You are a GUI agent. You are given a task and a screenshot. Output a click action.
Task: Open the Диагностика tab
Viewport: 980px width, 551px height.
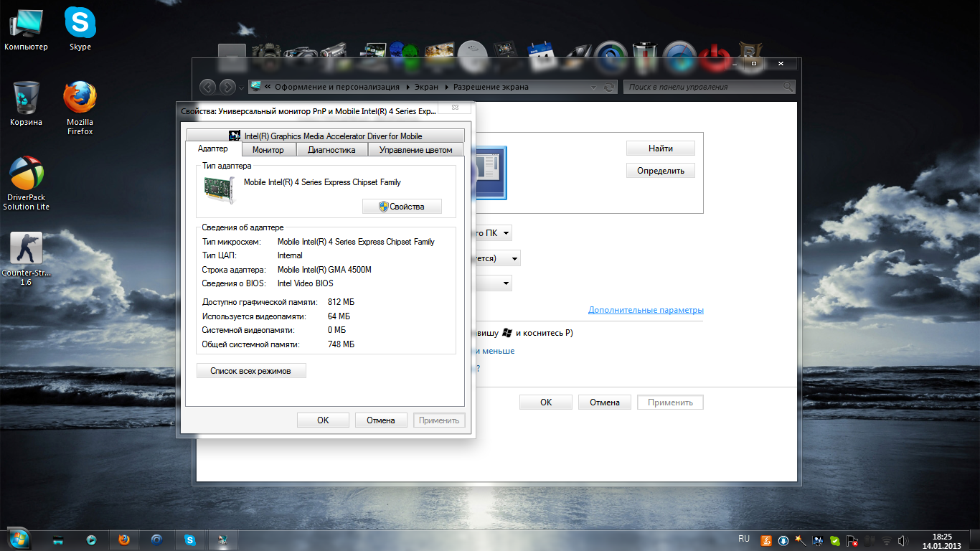(x=331, y=150)
